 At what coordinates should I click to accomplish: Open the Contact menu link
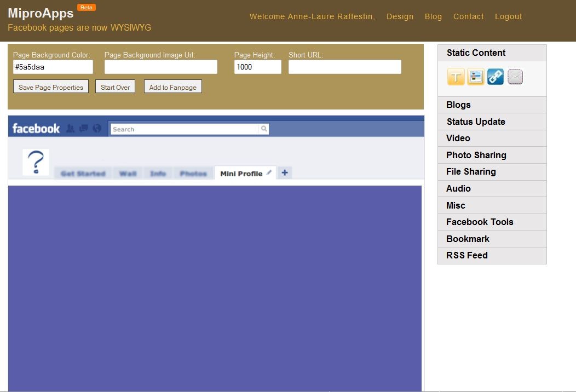point(468,16)
